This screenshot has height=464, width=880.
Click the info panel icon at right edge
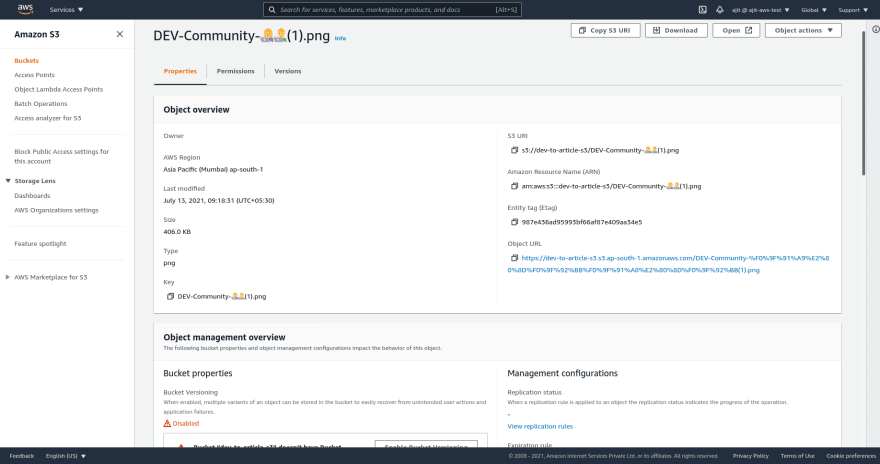(876, 29)
